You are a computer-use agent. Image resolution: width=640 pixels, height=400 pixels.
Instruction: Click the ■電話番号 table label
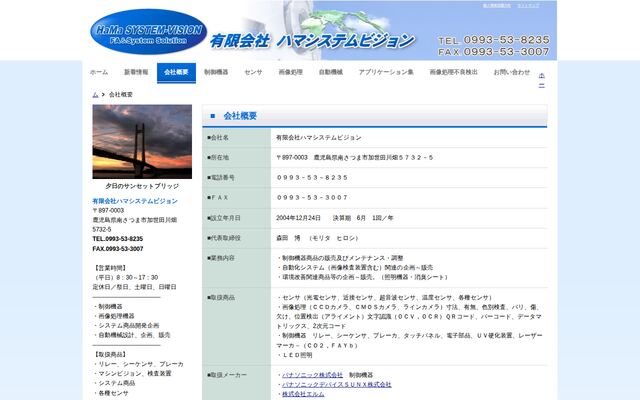(x=221, y=178)
